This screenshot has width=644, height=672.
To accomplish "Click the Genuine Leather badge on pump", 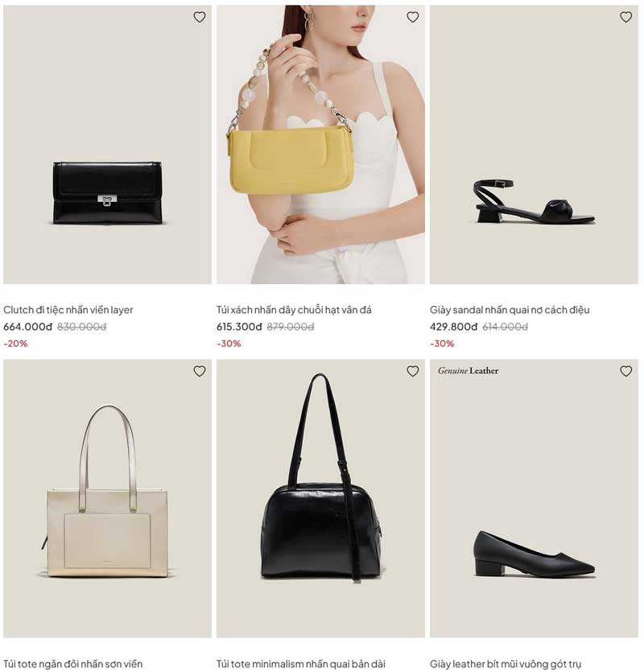I will coord(469,371).
